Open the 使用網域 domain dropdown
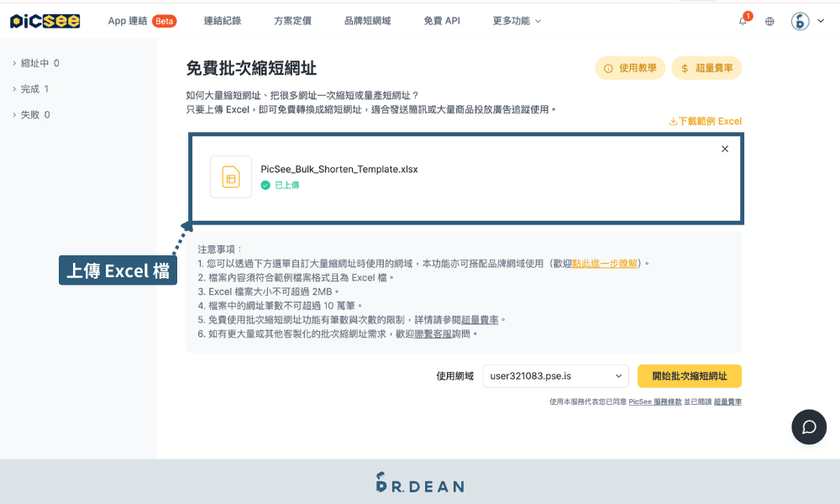This screenshot has width=840, height=504. pyautogui.click(x=555, y=376)
